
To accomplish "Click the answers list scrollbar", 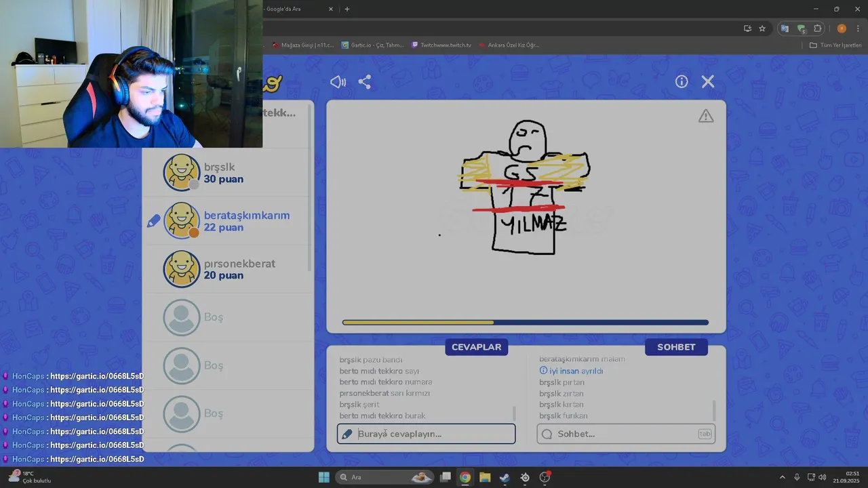I will tap(513, 413).
